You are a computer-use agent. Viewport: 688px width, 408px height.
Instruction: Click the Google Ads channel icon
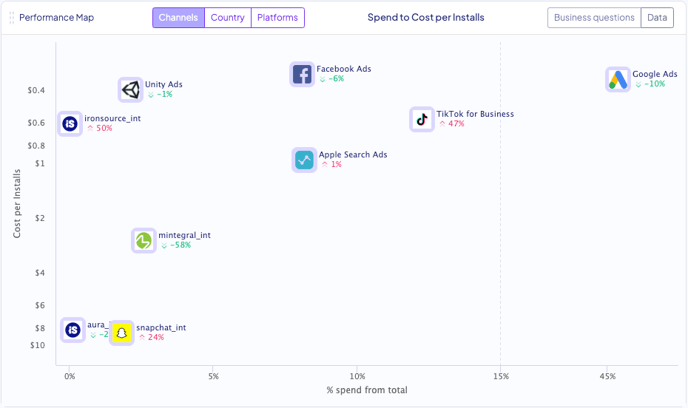click(x=618, y=79)
